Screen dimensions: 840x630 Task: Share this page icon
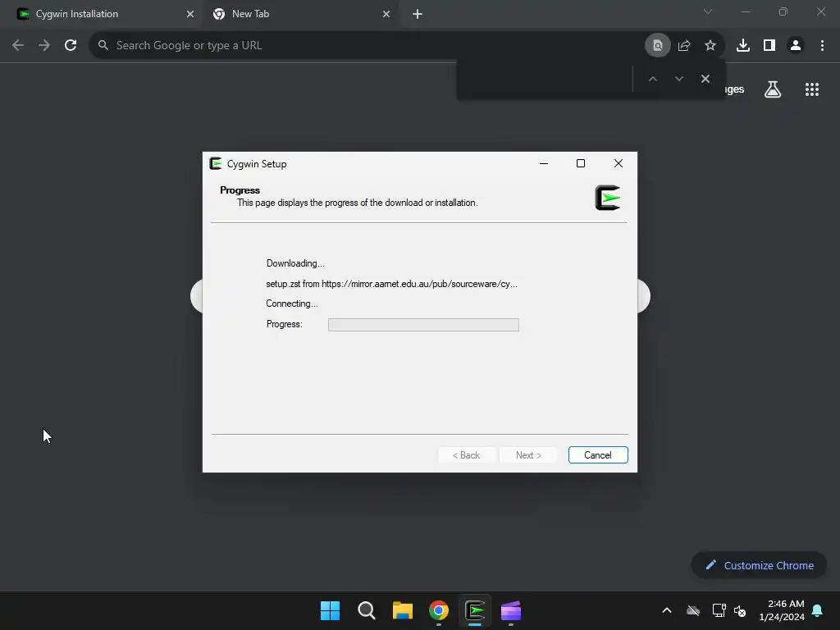click(684, 46)
